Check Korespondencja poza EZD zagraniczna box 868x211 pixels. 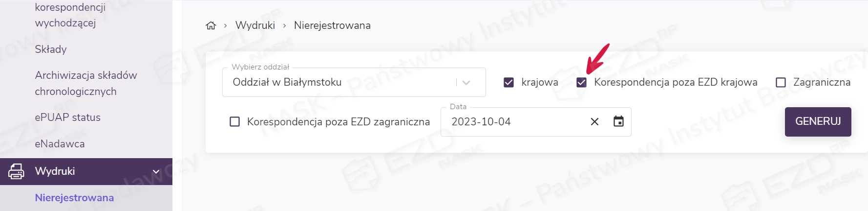pyautogui.click(x=235, y=121)
